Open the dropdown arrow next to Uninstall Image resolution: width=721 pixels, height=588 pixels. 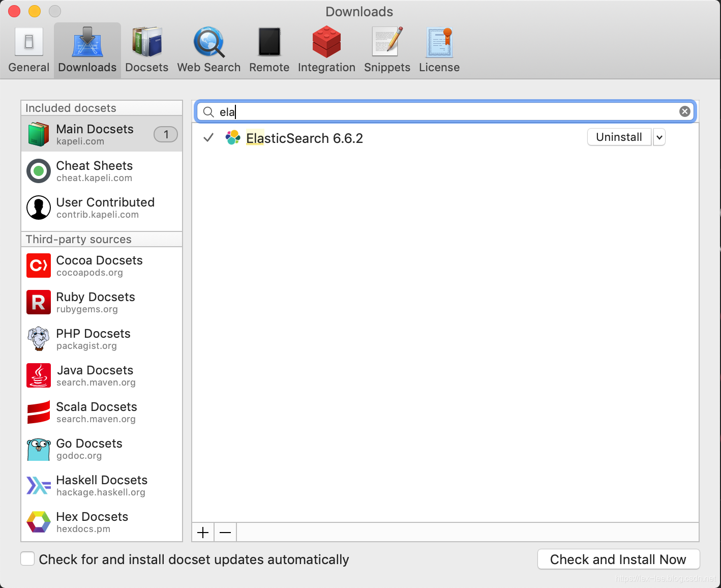pyautogui.click(x=659, y=137)
